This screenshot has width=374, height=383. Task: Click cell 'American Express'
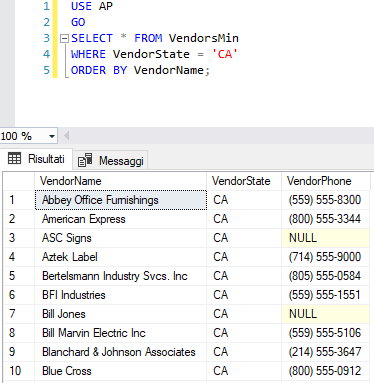pos(121,219)
